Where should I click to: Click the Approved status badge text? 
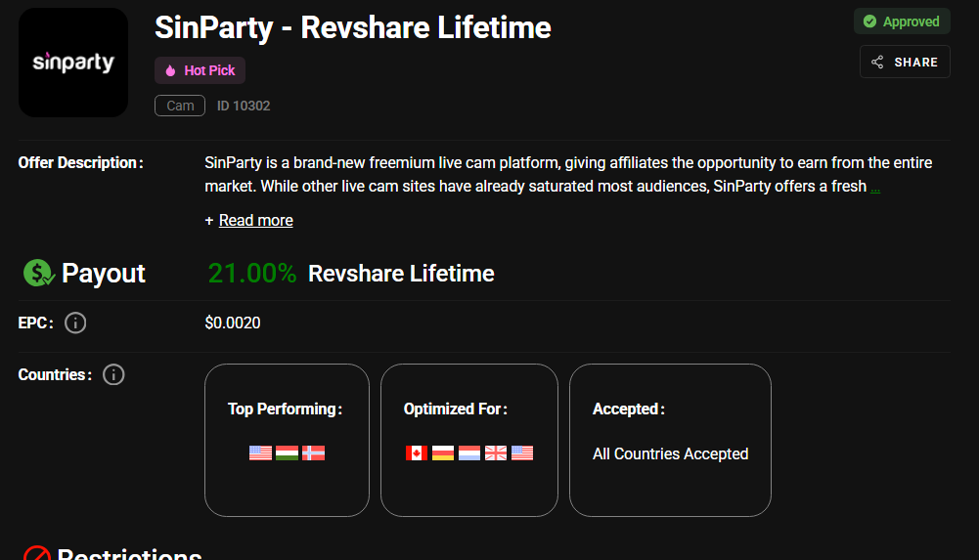point(911,22)
